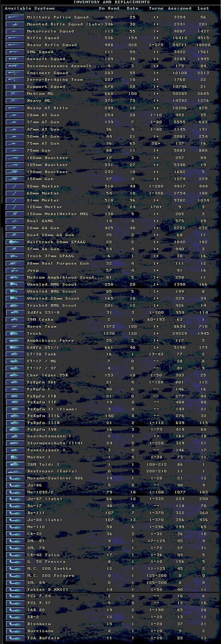
Task: Click the PzKpfw 38t tank icon
Action: (15, 382)
